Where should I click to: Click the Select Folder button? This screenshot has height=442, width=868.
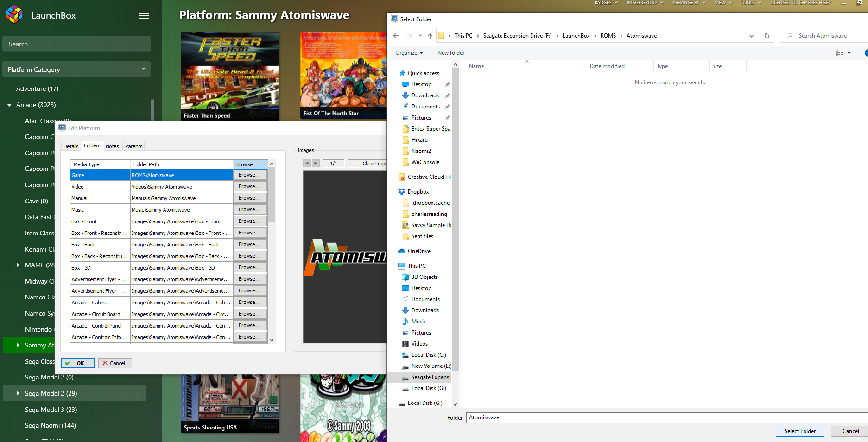point(800,431)
